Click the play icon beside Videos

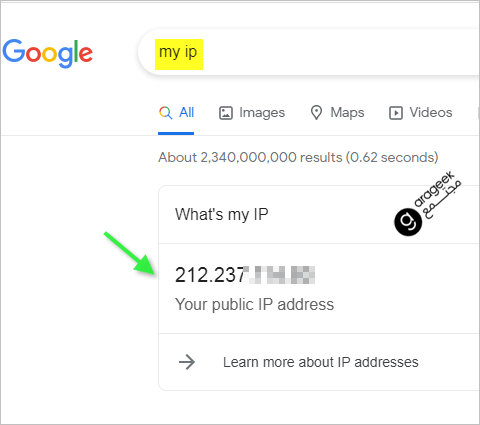coord(396,113)
